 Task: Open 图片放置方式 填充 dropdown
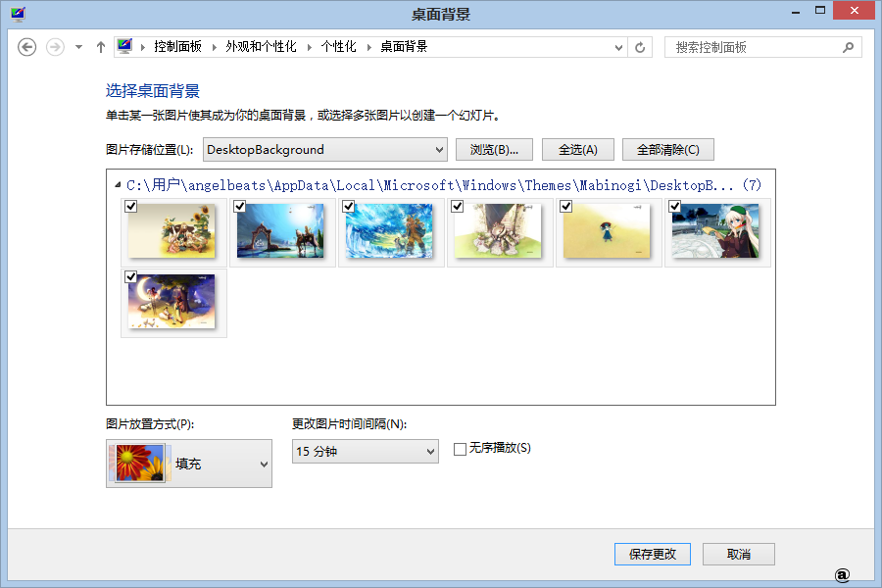pyautogui.click(x=189, y=464)
